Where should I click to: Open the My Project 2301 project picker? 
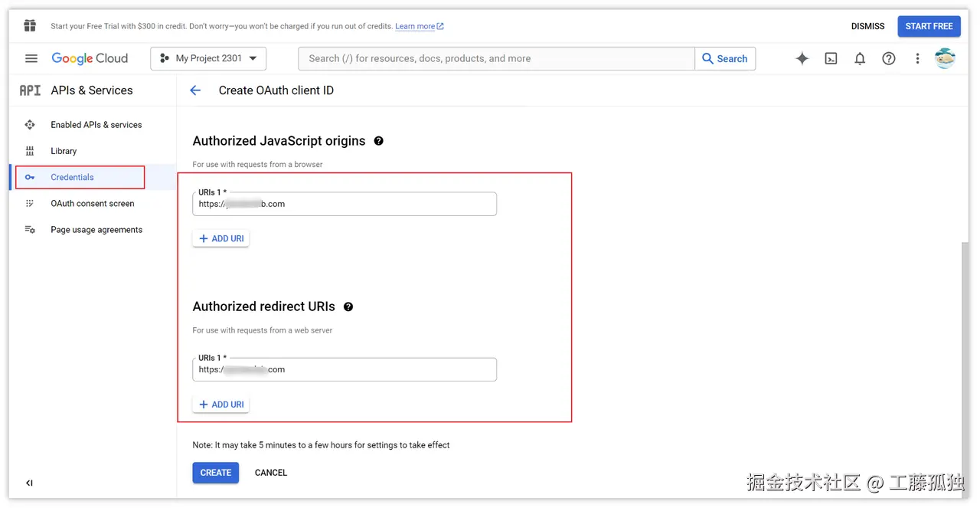click(x=207, y=57)
